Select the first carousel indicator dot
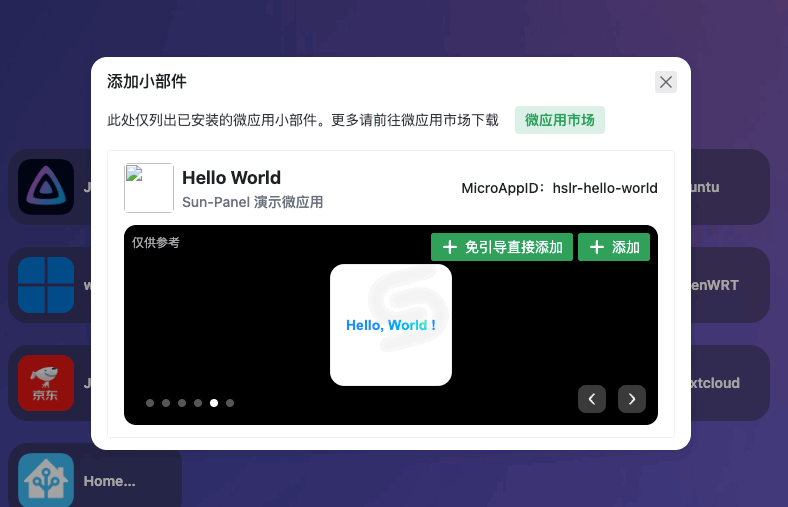The width and height of the screenshot is (788, 507). pos(150,403)
